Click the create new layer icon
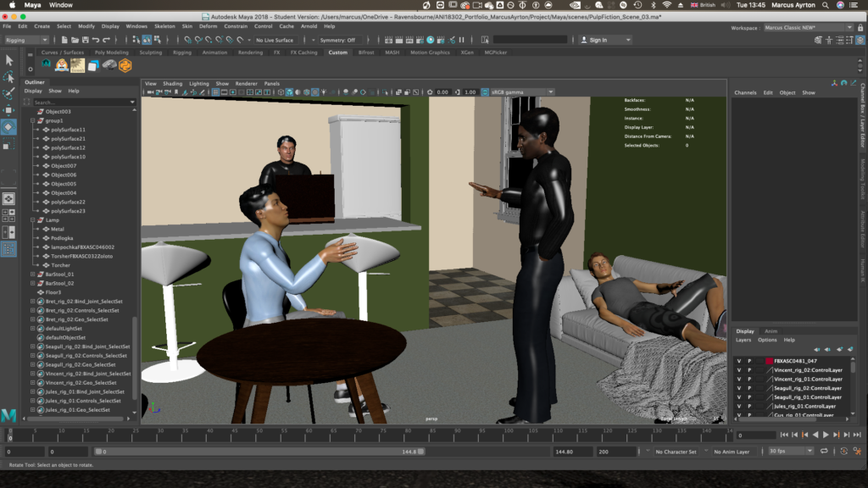This screenshot has height=488, width=868. tap(840, 349)
